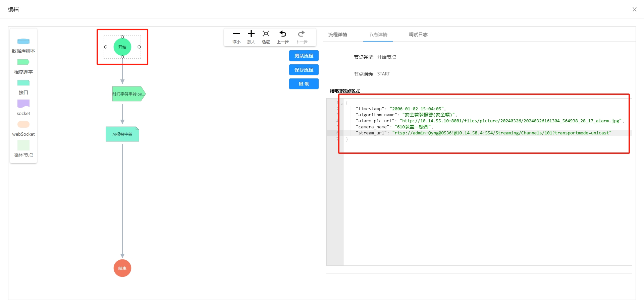This screenshot has height=308, width=644.
Task: Click the right connection anchor of 开始 node
Action: pyautogui.click(x=139, y=47)
